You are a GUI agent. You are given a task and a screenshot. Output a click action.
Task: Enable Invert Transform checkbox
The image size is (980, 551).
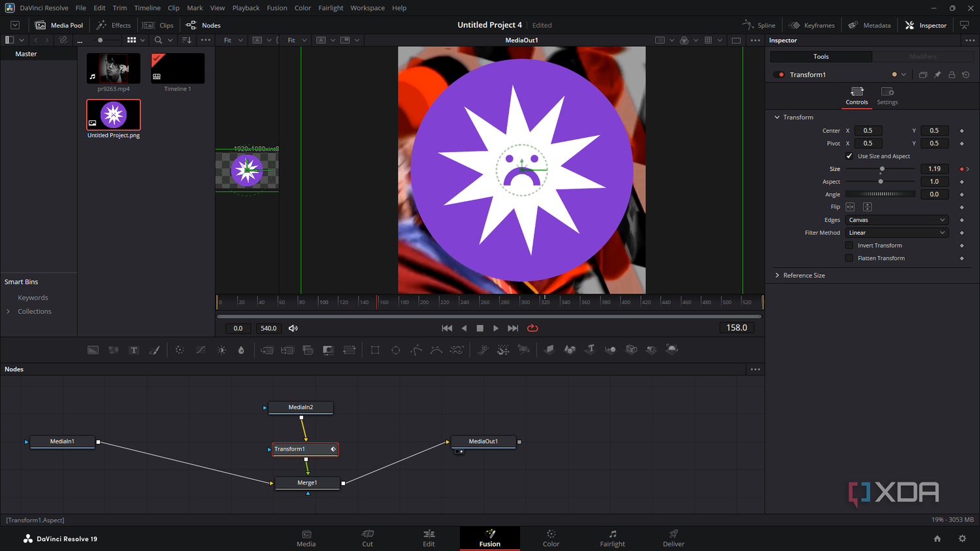coord(849,245)
